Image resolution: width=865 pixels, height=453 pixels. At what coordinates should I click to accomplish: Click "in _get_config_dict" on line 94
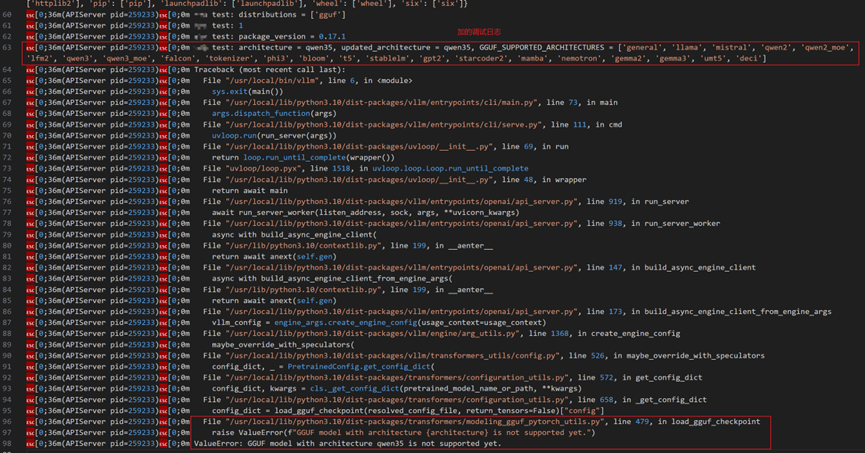665,400
